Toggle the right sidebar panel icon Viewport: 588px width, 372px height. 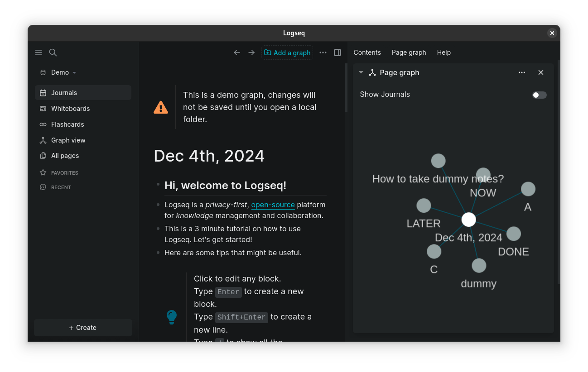[x=337, y=52]
